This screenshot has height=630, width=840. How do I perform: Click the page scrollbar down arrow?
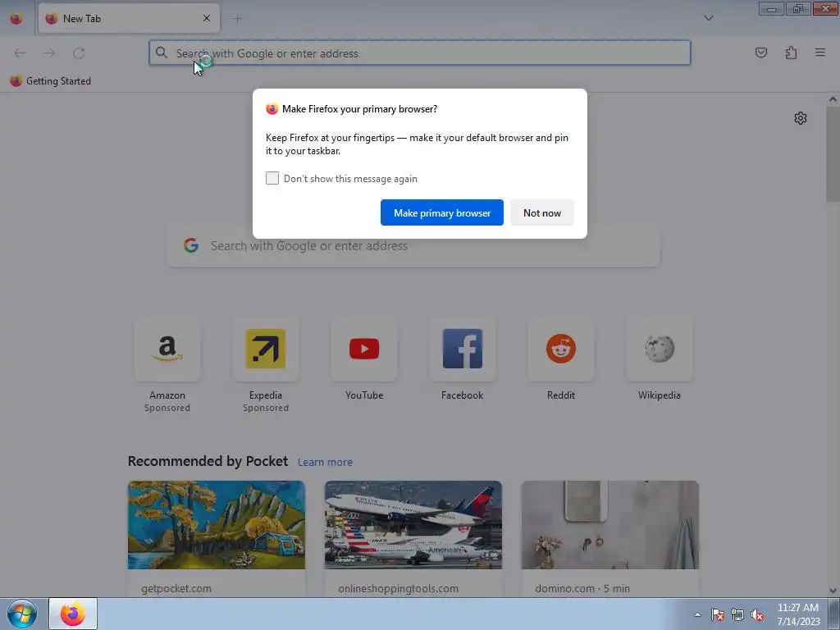[833, 591]
